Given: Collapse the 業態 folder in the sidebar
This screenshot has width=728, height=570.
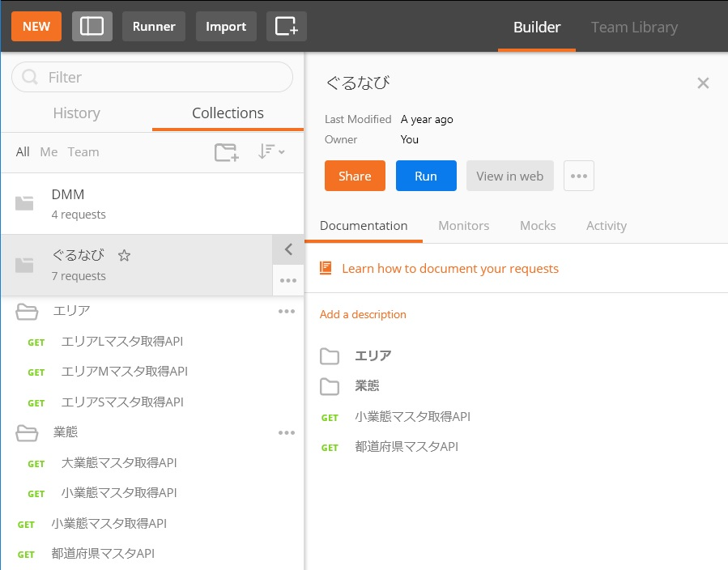Looking at the screenshot, I should pyautogui.click(x=27, y=432).
